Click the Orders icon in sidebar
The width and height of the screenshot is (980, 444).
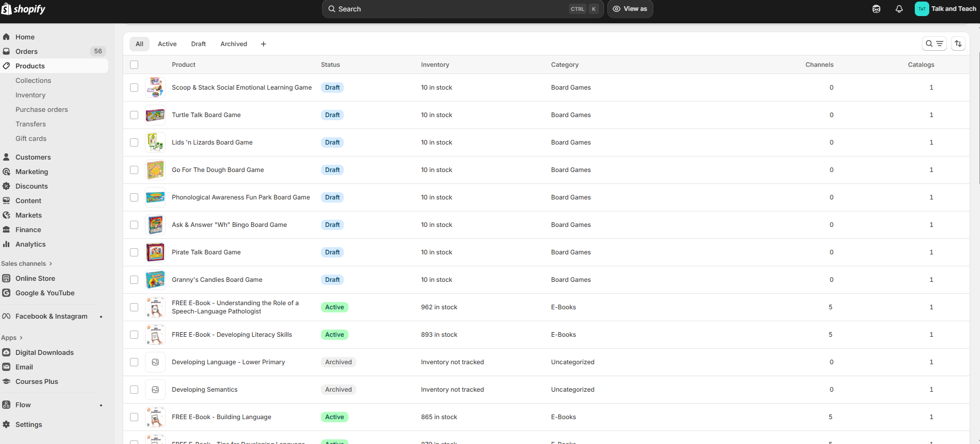pos(6,51)
